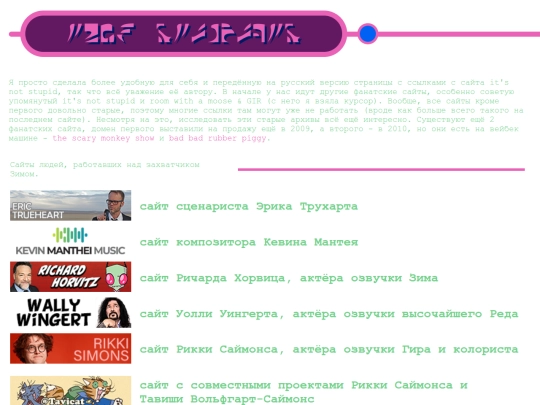540x405 pixels.
Task: Follow link сайт Ричарда Хорвица, актёра озвучки Зима
Action: [289, 278]
